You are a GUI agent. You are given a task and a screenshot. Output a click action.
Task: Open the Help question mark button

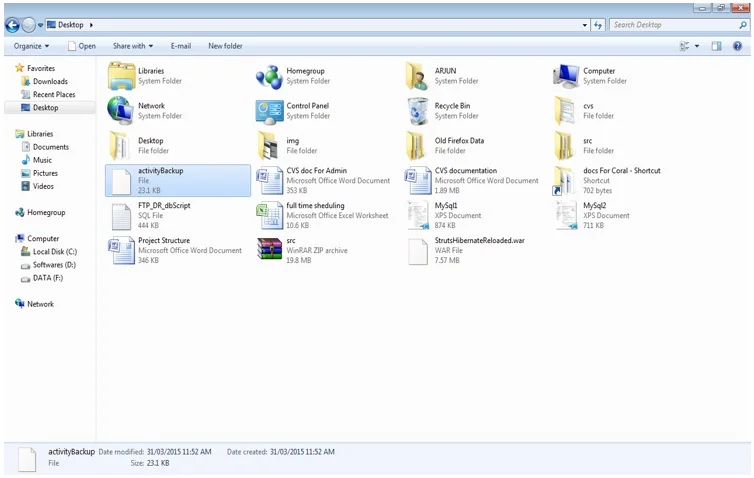pos(737,46)
